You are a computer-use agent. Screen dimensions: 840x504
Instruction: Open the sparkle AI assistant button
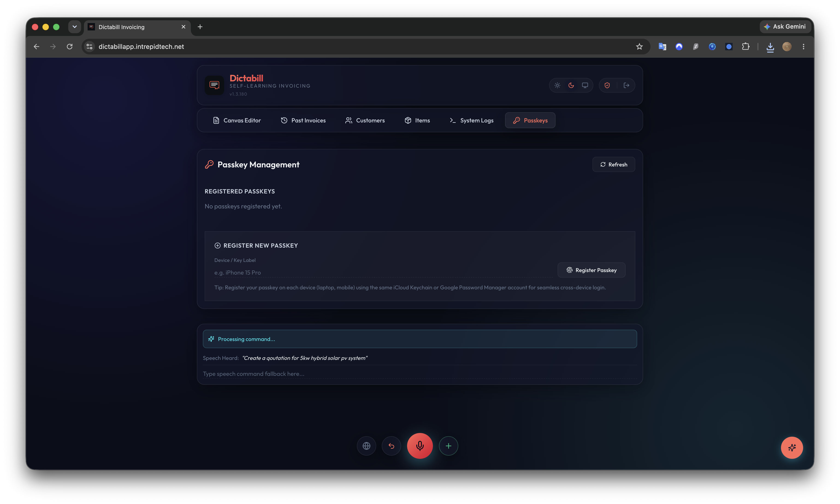tap(792, 447)
